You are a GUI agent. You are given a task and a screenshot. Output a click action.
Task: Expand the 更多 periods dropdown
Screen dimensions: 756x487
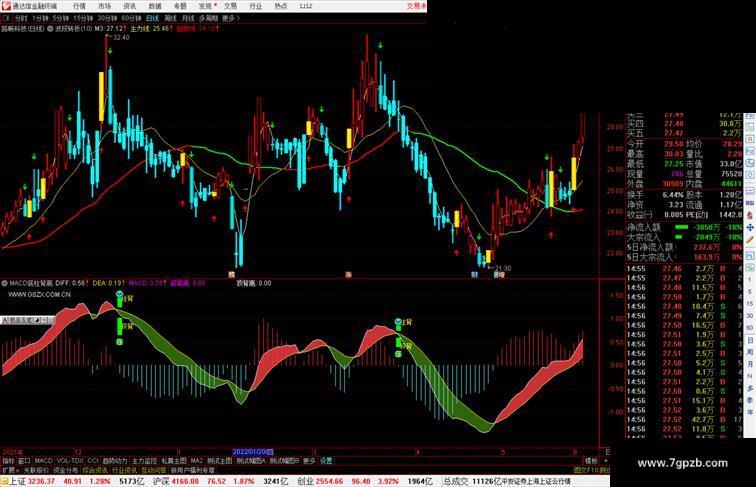231,18
